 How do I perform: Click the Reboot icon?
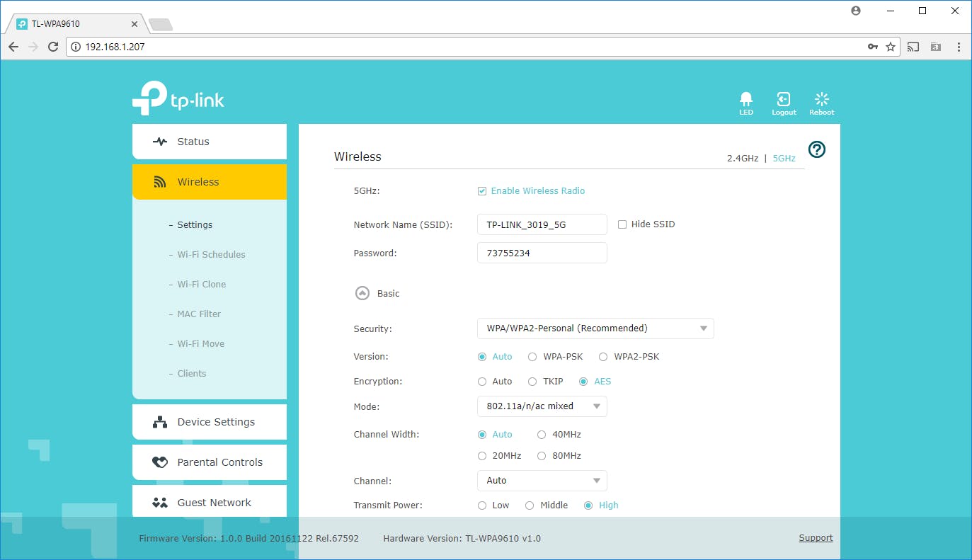[822, 99]
